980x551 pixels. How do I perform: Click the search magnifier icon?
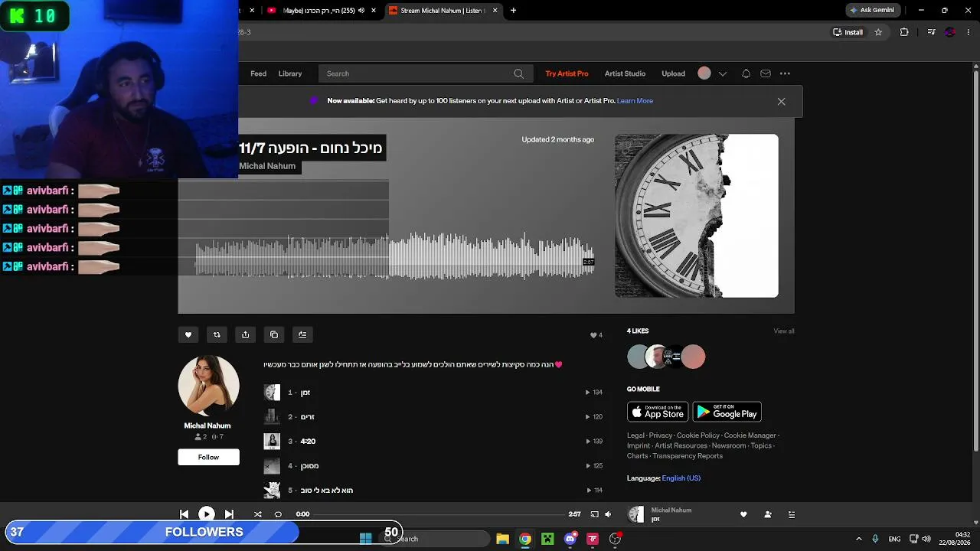[518, 73]
